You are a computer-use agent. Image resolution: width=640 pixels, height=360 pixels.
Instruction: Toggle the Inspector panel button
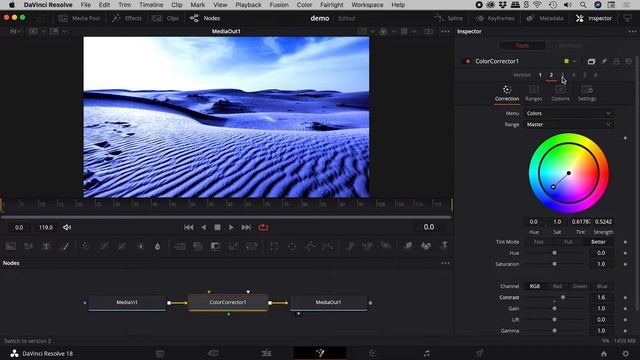pos(594,18)
